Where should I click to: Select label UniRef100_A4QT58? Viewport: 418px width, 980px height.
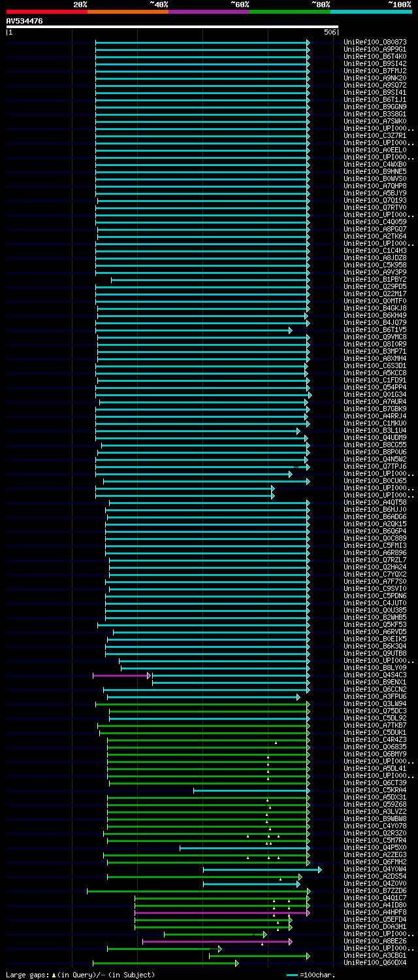tap(375, 503)
